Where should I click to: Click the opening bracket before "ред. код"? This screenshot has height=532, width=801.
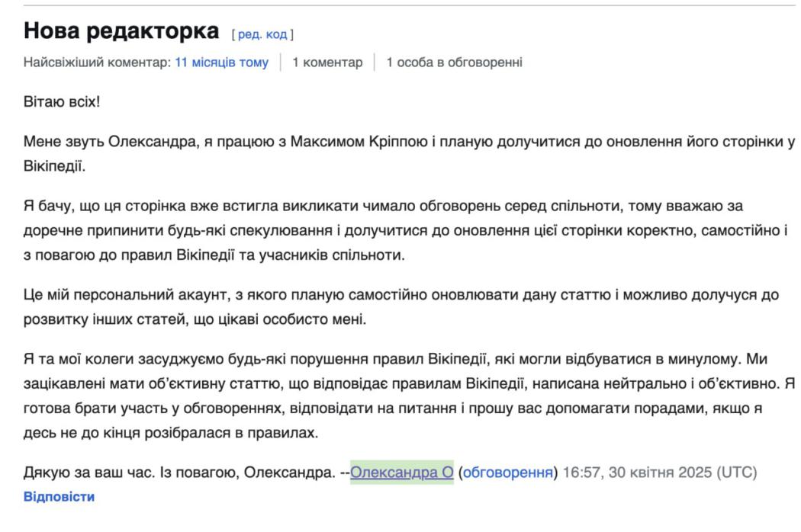(233, 34)
